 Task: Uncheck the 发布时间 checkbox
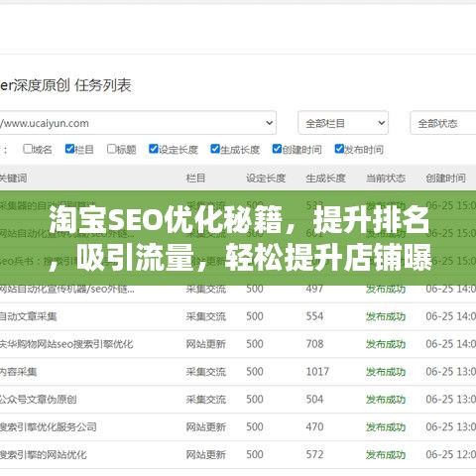pos(339,149)
